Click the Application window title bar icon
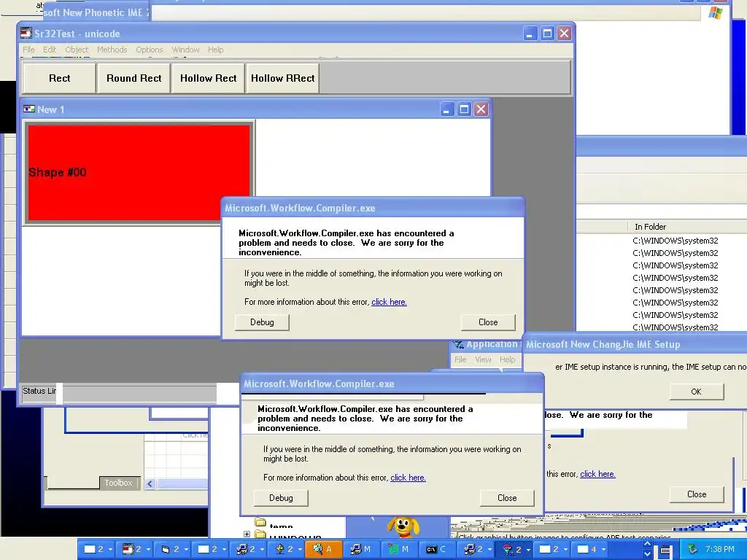 pos(458,344)
